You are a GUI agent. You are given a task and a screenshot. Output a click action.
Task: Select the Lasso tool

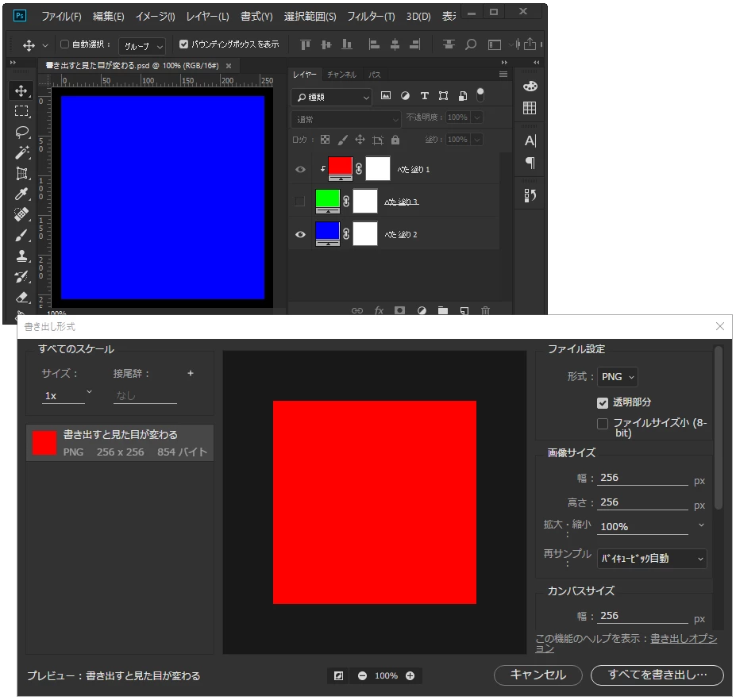click(x=21, y=132)
